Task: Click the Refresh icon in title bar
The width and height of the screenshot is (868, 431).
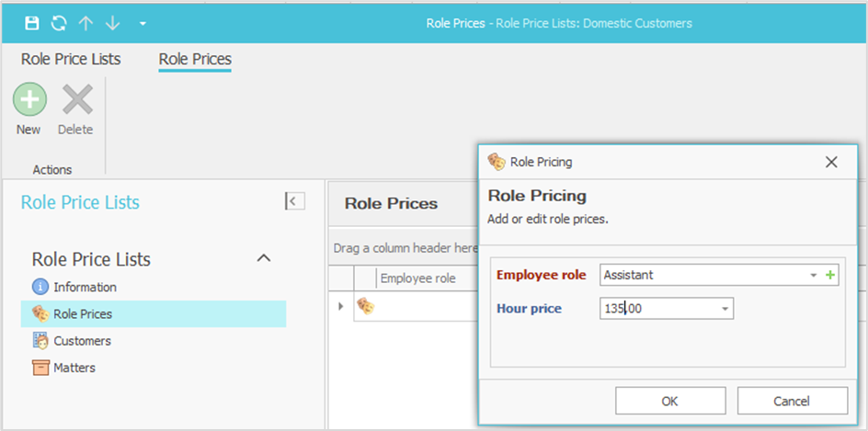Action: click(59, 23)
